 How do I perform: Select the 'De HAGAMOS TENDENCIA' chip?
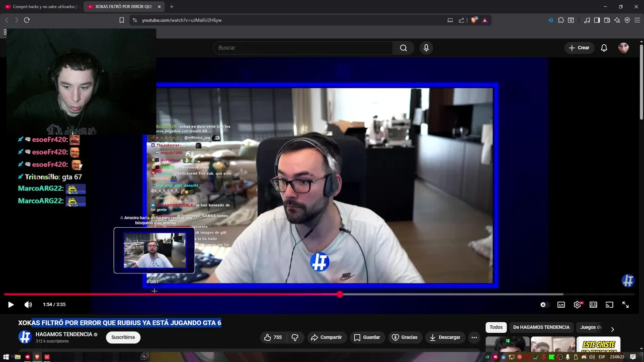coord(541,327)
